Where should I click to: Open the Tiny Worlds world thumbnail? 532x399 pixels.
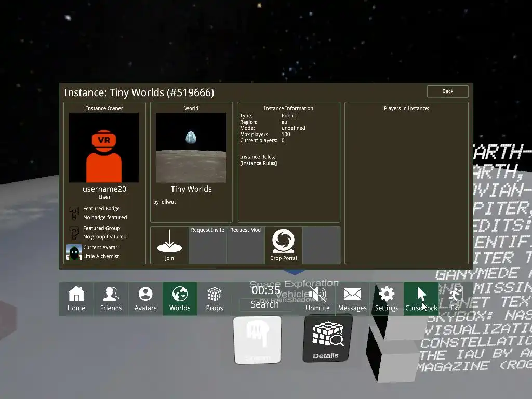[x=191, y=148]
